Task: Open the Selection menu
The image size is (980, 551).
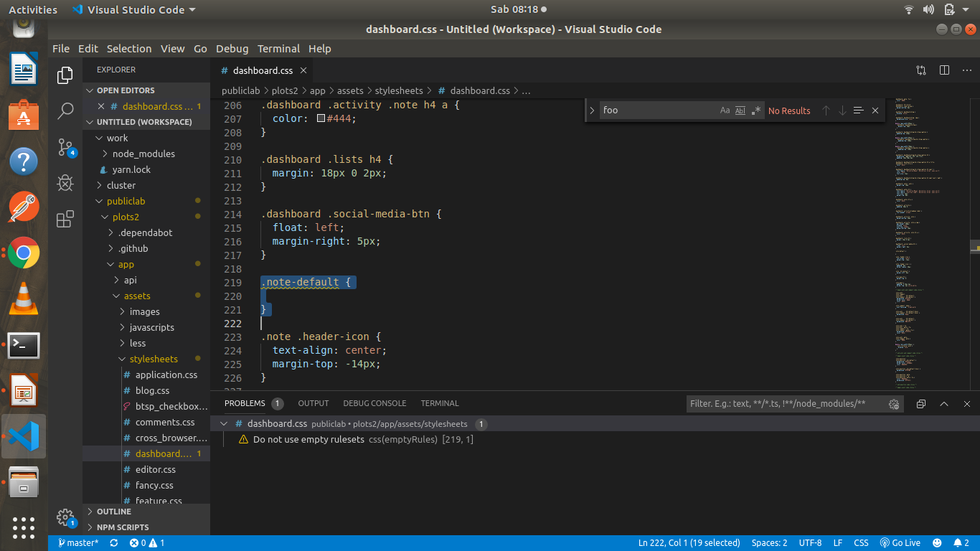Action: (x=129, y=49)
